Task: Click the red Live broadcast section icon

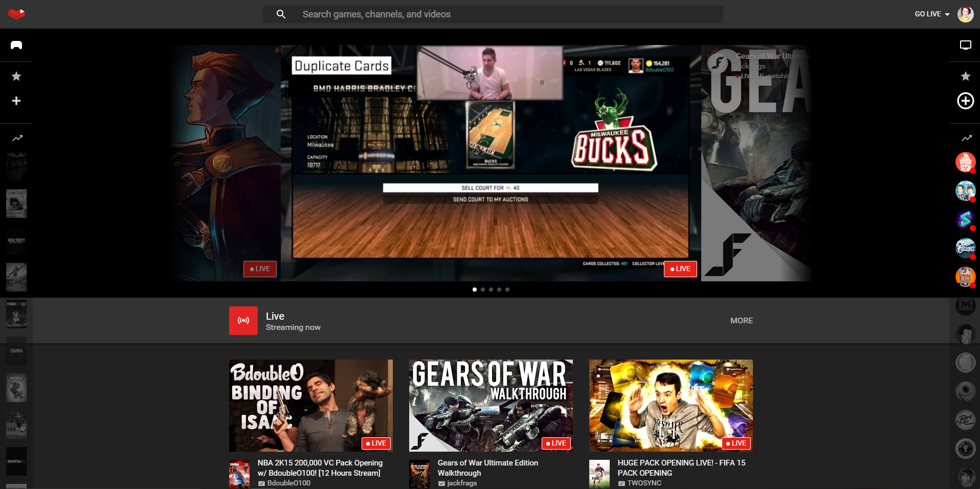Action: click(243, 321)
